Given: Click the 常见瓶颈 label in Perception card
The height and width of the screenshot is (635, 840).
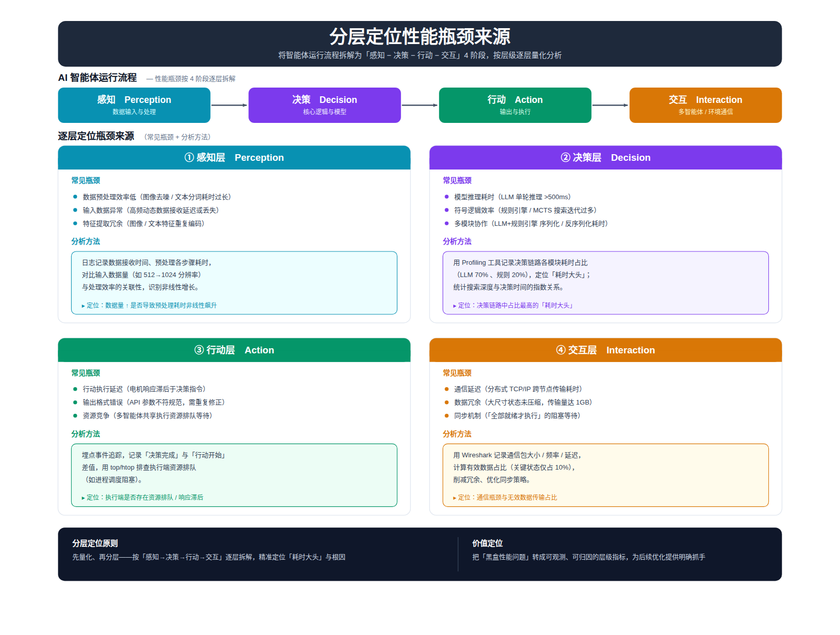Looking at the screenshot, I should pyautogui.click(x=86, y=181).
